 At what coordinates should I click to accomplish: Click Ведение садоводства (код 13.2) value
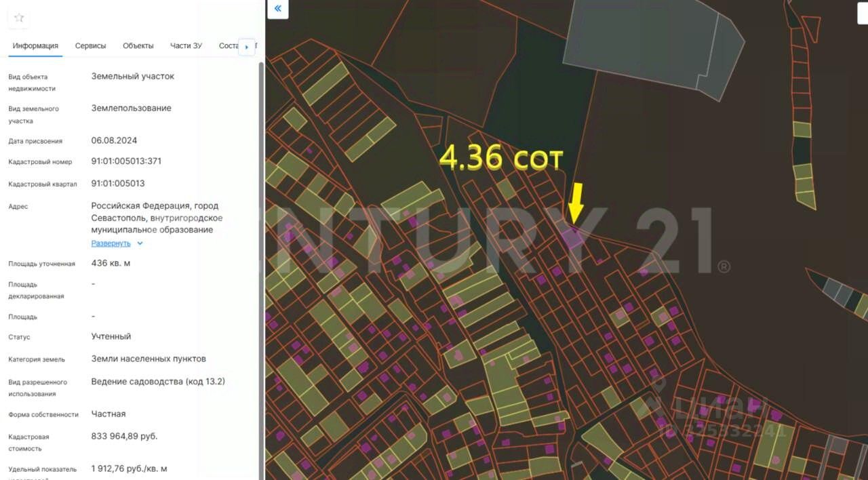click(x=158, y=382)
